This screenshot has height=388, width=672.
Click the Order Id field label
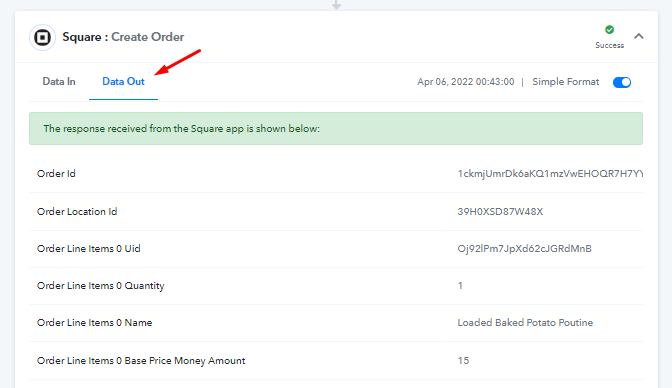(x=56, y=174)
